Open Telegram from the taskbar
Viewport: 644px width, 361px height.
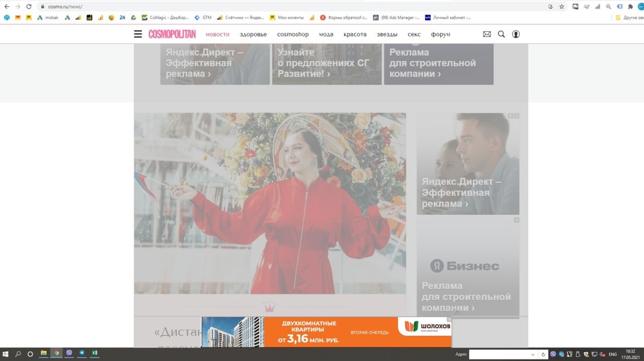click(x=82, y=353)
